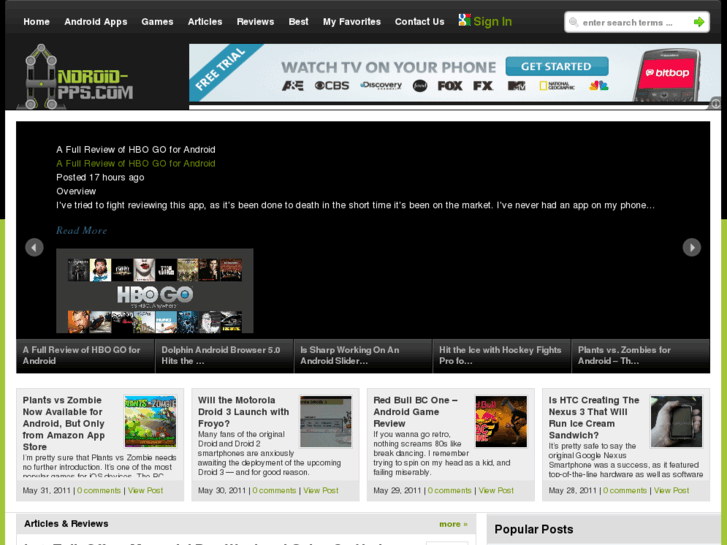Open the Contact Us page
The height and width of the screenshot is (545, 727).
click(419, 22)
